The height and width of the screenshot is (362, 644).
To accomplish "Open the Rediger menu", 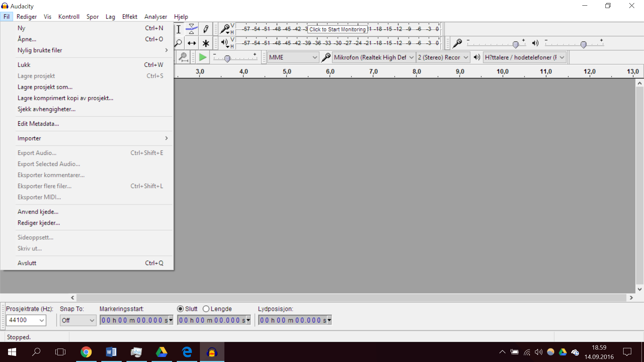I will click(x=26, y=16).
